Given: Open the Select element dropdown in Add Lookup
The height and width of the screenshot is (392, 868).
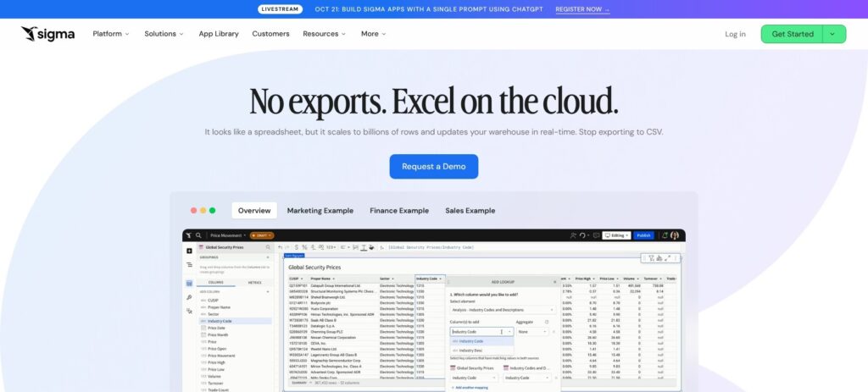Looking at the screenshot, I should [x=503, y=310].
